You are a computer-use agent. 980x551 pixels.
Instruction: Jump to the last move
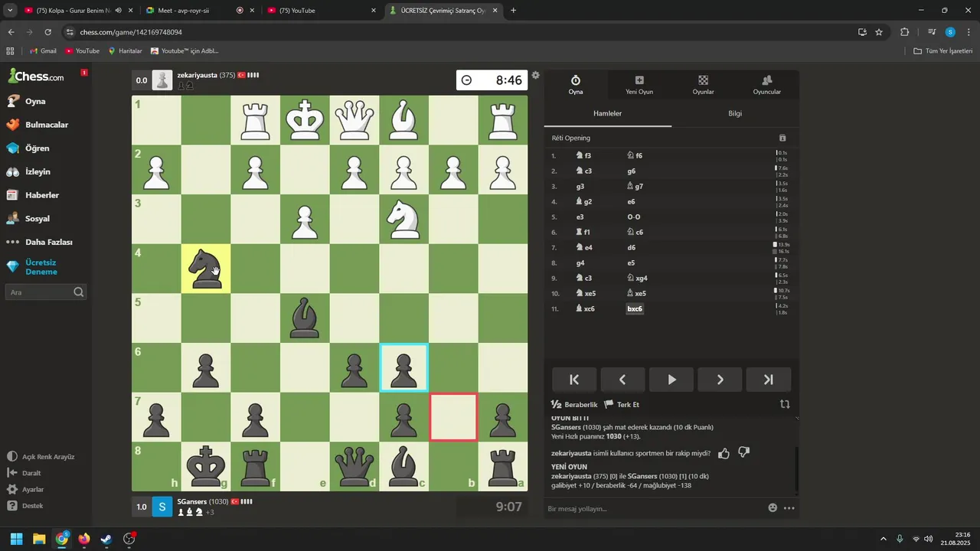[769, 380]
